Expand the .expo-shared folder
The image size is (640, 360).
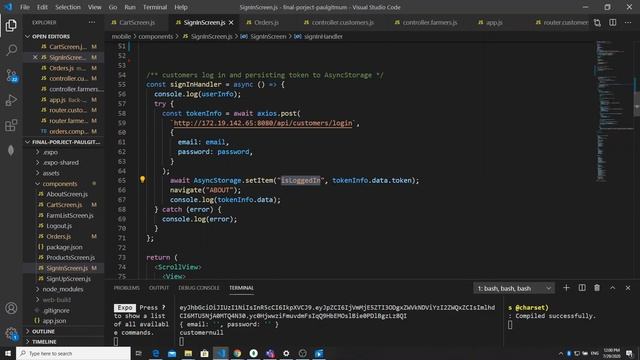point(60,162)
